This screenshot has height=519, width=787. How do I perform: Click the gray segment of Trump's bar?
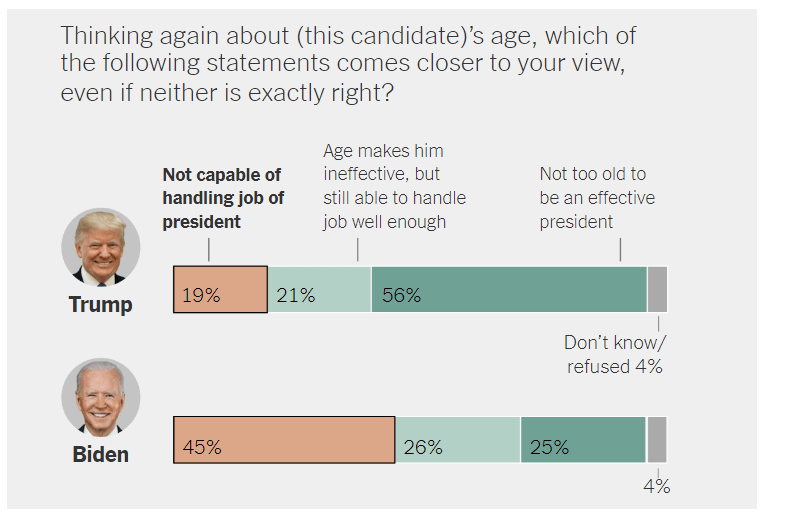coord(657,289)
